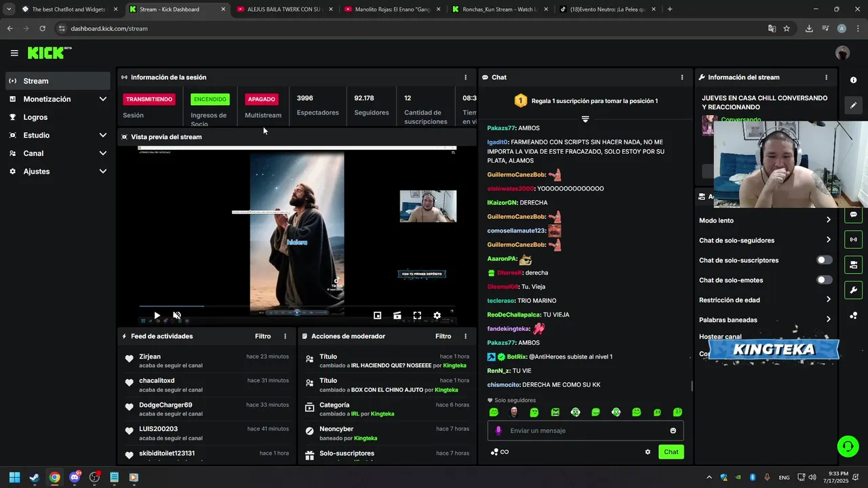The image size is (868, 488).
Task: Open Información del stream options menu
Action: pyautogui.click(x=826, y=77)
